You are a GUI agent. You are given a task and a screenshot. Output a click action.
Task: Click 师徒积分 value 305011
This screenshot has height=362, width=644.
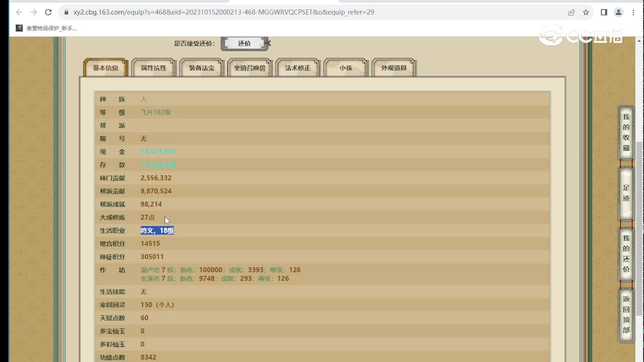click(152, 256)
